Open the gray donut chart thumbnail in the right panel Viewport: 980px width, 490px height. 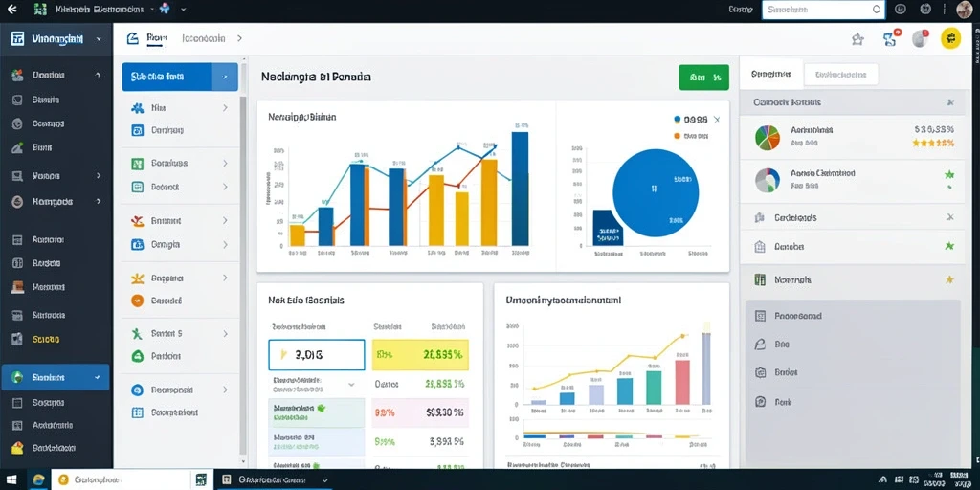(x=768, y=180)
